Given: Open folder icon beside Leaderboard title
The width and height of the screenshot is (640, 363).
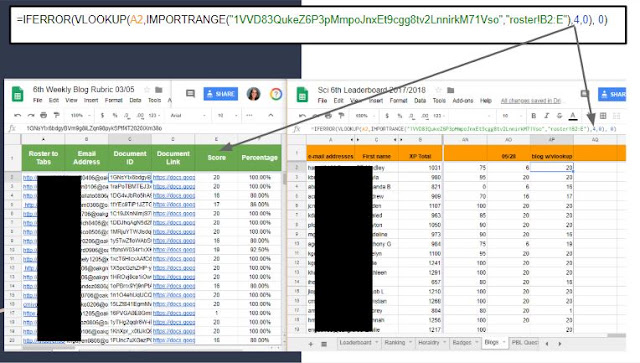Looking at the screenshot, I should (x=450, y=90).
